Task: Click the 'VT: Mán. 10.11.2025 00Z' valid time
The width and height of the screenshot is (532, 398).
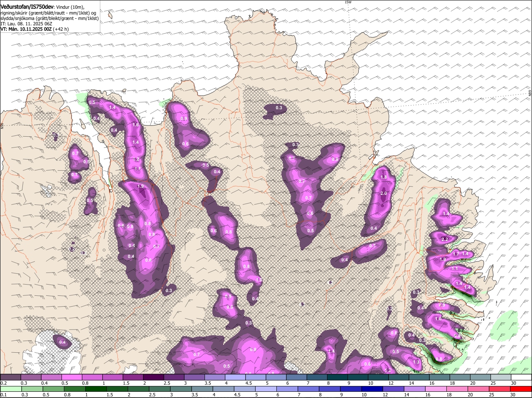Action: pos(26,29)
